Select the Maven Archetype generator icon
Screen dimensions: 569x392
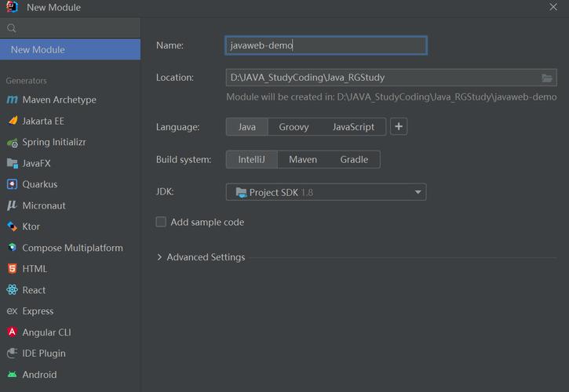(x=12, y=100)
